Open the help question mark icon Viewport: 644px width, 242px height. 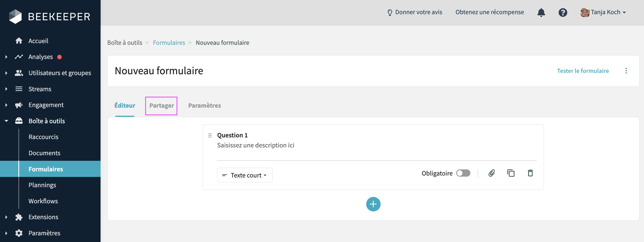click(563, 13)
